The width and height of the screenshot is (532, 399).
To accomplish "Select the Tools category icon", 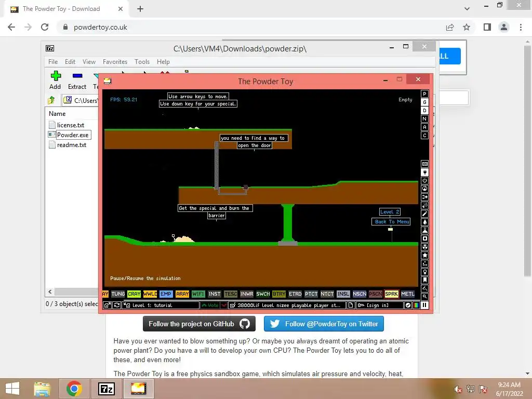I will (x=424, y=272).
